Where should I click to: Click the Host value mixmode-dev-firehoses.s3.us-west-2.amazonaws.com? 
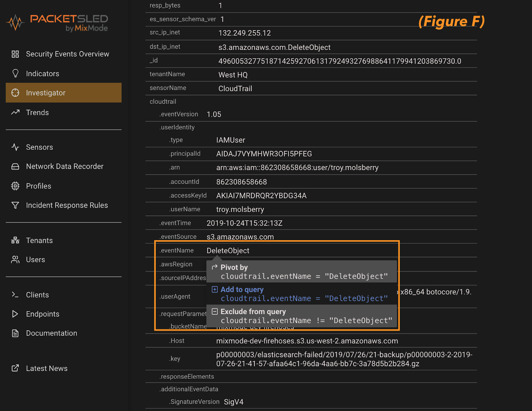click(307, 341)
